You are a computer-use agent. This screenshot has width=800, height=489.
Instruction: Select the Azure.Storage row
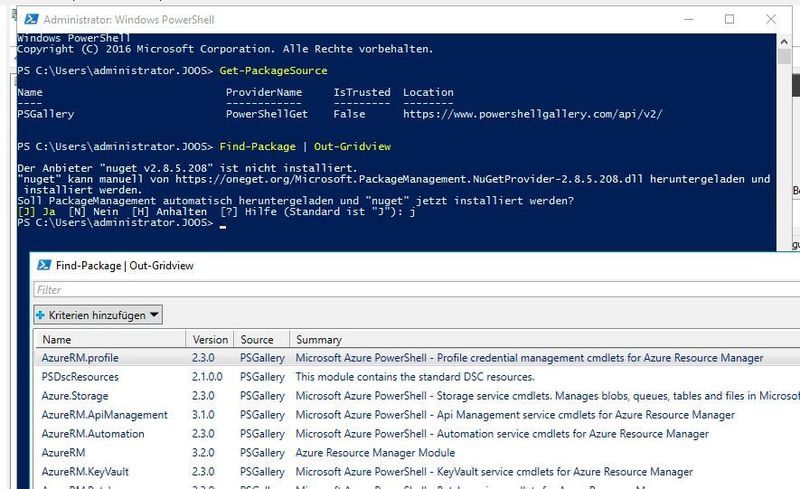click(417, 396)
